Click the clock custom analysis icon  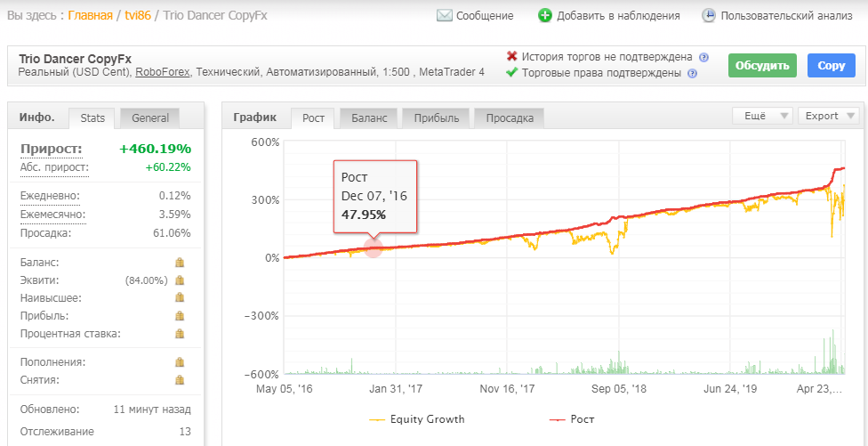point(709,15)
